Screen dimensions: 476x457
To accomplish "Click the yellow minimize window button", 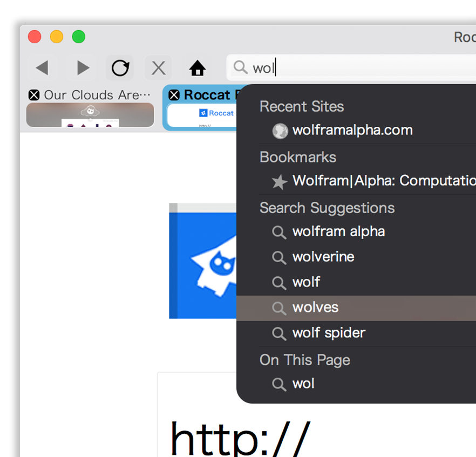I will (57, 37).
